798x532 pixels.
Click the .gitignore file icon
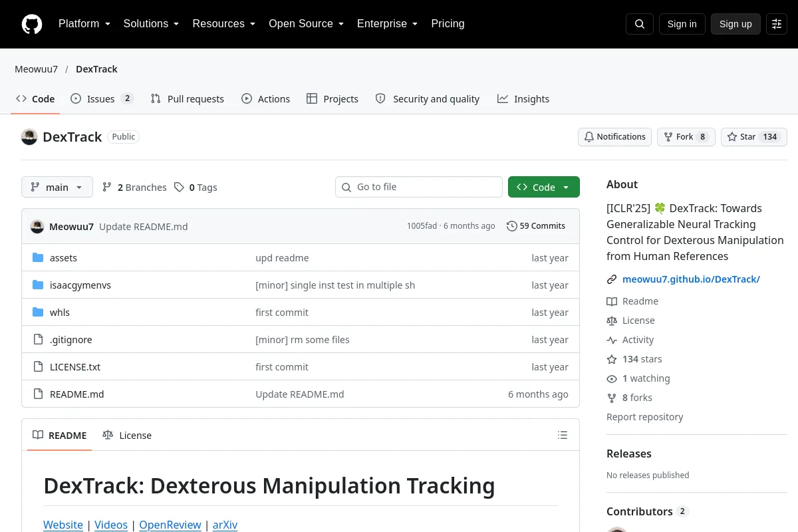38,340
